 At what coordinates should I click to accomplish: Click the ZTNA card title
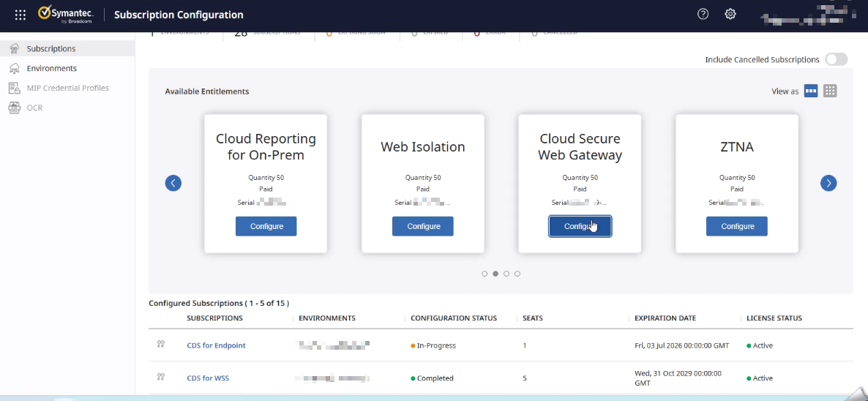click(737, 146)
